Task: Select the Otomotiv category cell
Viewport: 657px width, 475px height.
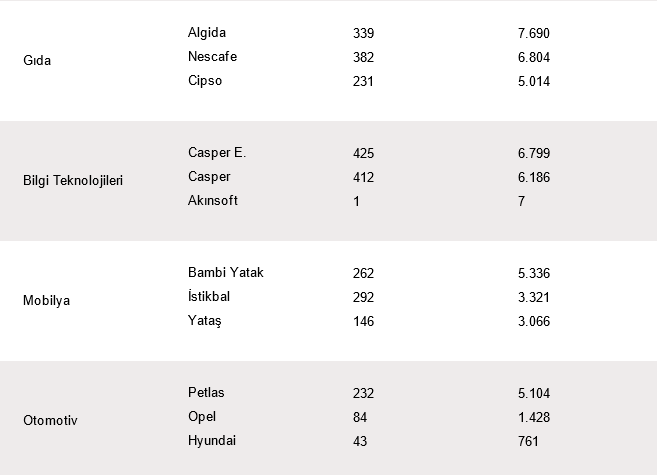Action: coord(50,420)
